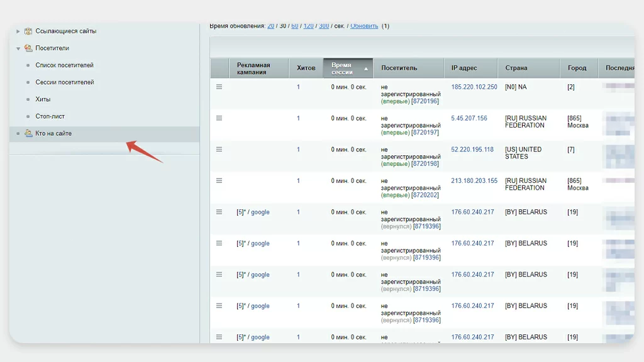Viewport: 644px width, 362px height.
Task: Open row menu for IP 185.220.102.250
Action: click(x=219, y=87)
